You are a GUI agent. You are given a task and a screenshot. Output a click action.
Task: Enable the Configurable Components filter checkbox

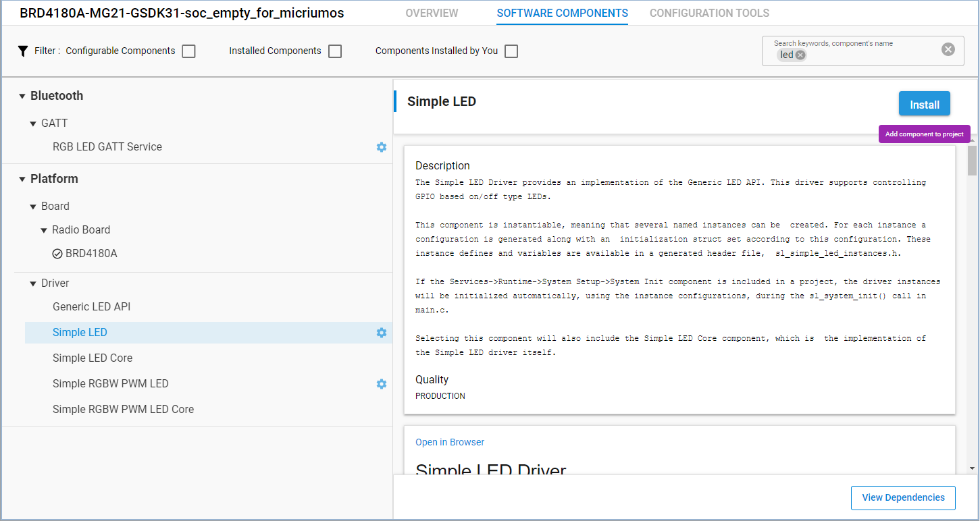pyautogui.click(x=188, y=51)
